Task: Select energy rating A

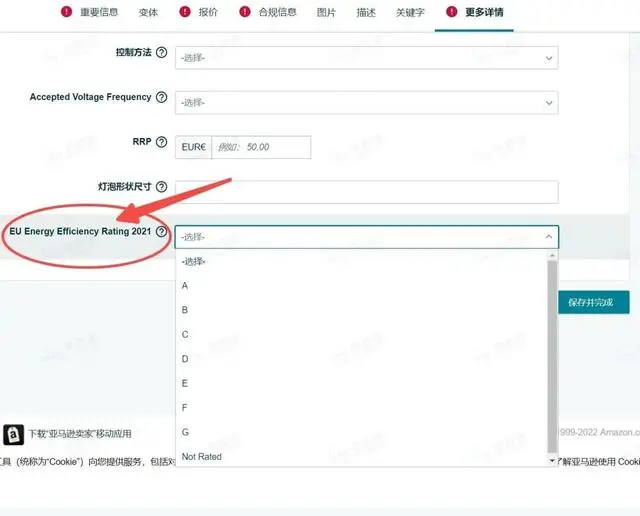Action: click(361, 286)
